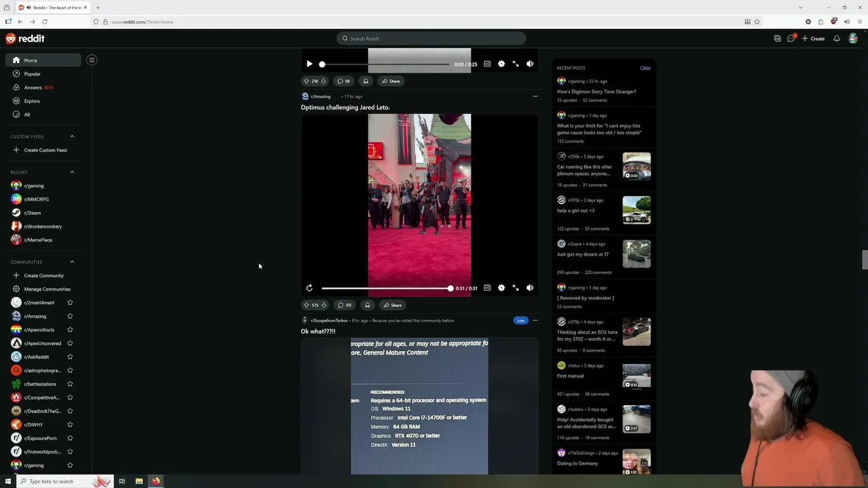Click the browser page scrollbar thumb
Screen dimensions: 868x488
864,260
